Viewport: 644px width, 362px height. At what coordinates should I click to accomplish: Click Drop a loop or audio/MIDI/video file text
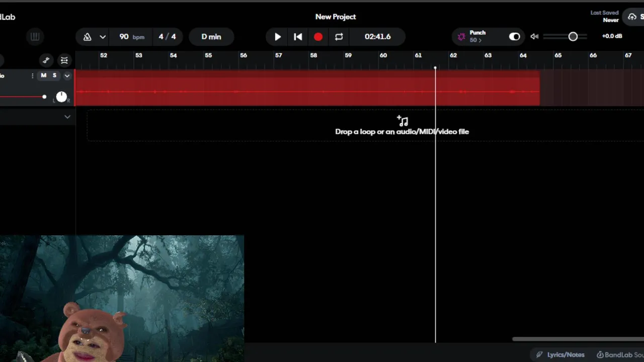(x=402, y=132)
